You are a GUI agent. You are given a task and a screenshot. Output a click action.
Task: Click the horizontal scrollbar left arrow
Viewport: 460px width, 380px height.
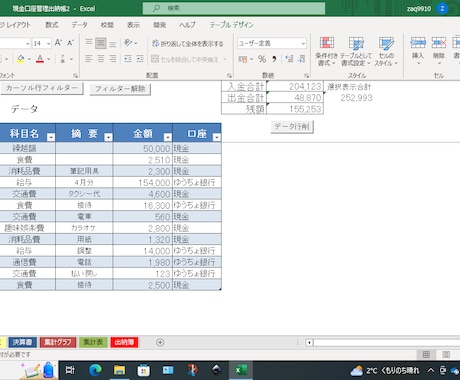[x=309, y=343]
